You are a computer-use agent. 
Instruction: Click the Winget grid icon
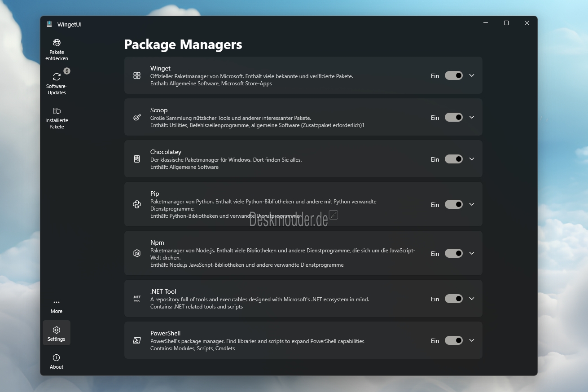[137, 75]
